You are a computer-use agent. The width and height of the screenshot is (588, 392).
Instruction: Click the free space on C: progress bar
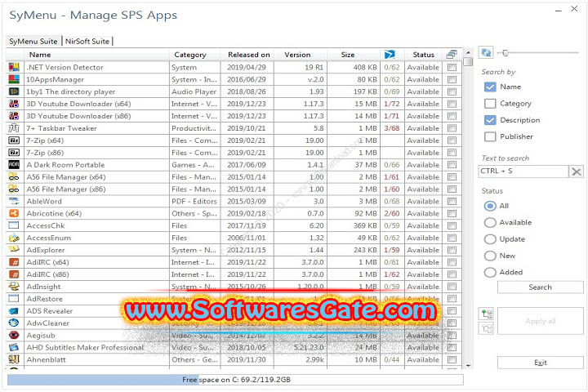[235, 380]
